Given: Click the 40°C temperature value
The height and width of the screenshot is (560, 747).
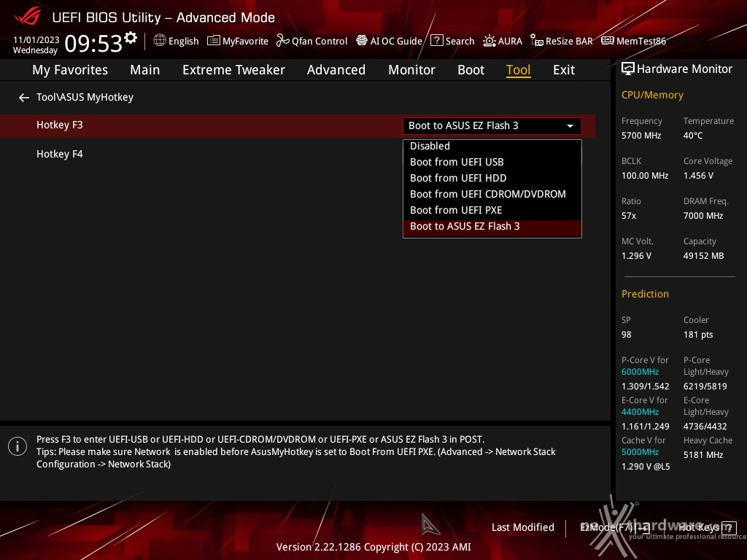Looking at the screenshot, I should (x=693, y=136).
